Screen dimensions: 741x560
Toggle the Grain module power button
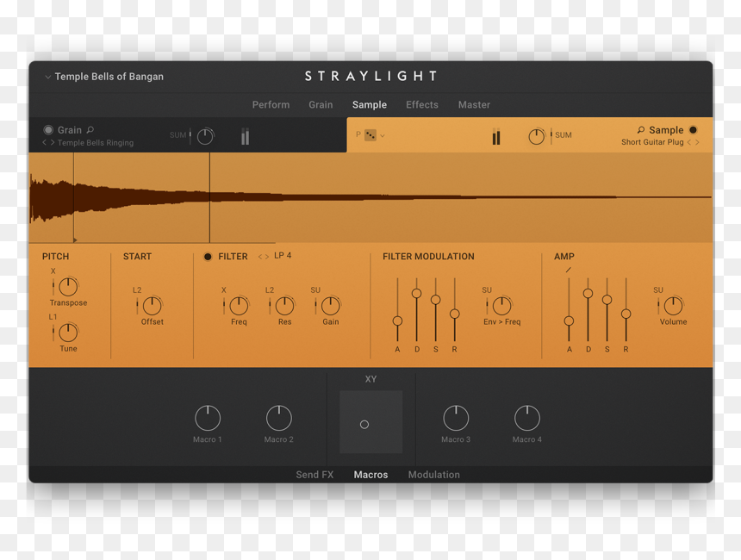tap(48, 130)
